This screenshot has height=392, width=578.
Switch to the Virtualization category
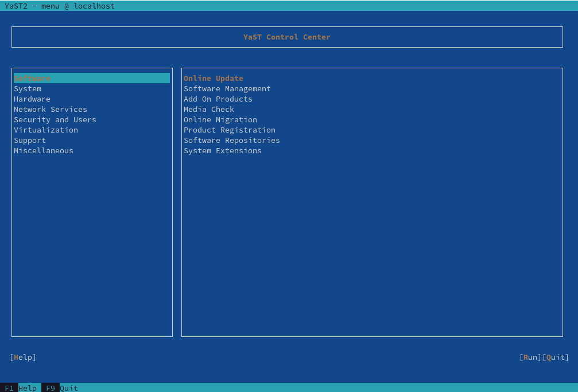[46, 130]
